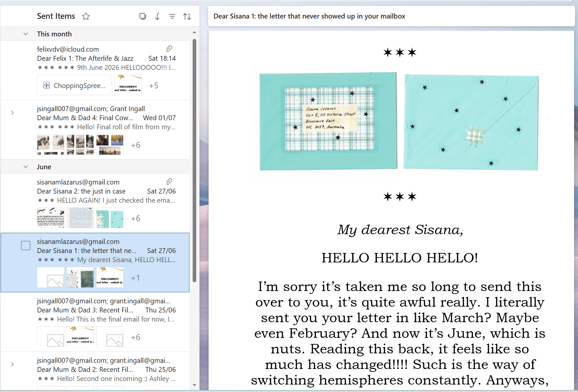Click the Sat 18:14 timestamp
This screenshot has width=578, height=392.
(x=162, y=58)
